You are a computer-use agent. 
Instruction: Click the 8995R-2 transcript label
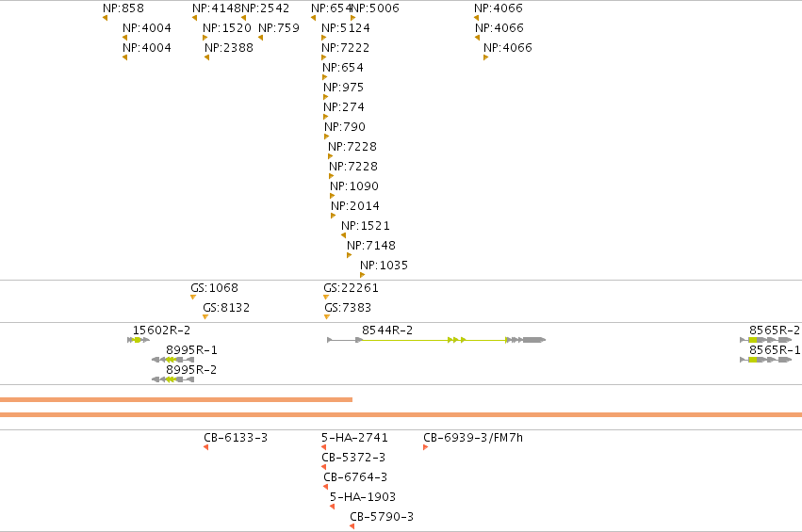click(191, 370)
